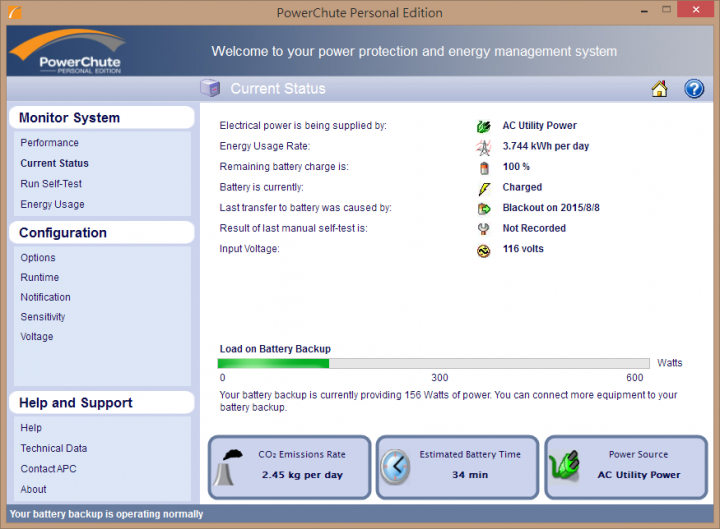Viewport: 720px width, 529px height.
Task: Click the Configuration section header
Action: pyautogui.click(x=101, y=233)
